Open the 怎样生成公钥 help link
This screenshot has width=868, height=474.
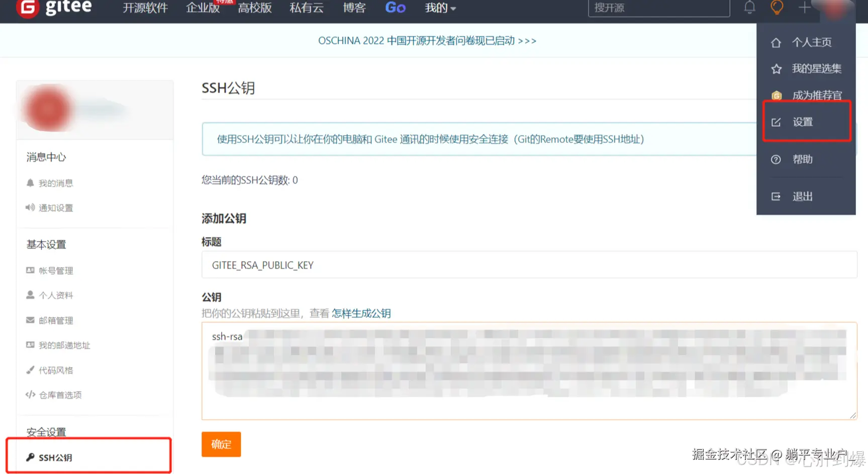click(361, 313)
